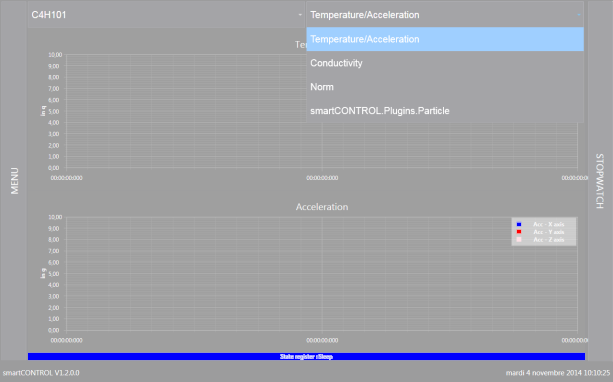This screenshot has width=613, height=382.
Task: Click the State register Sleep status bar
Action: (x=306, y=356)
